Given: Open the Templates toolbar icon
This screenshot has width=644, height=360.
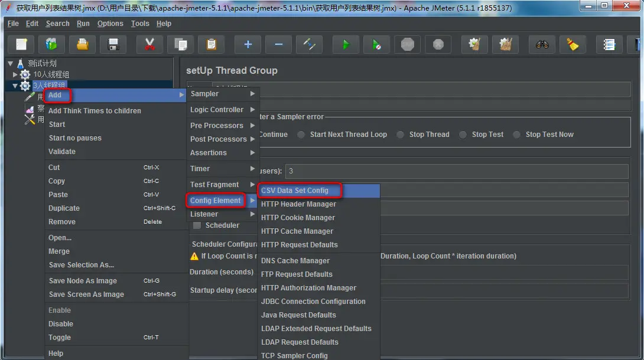Looking at the screenshot, I should (x=52, y=44).
